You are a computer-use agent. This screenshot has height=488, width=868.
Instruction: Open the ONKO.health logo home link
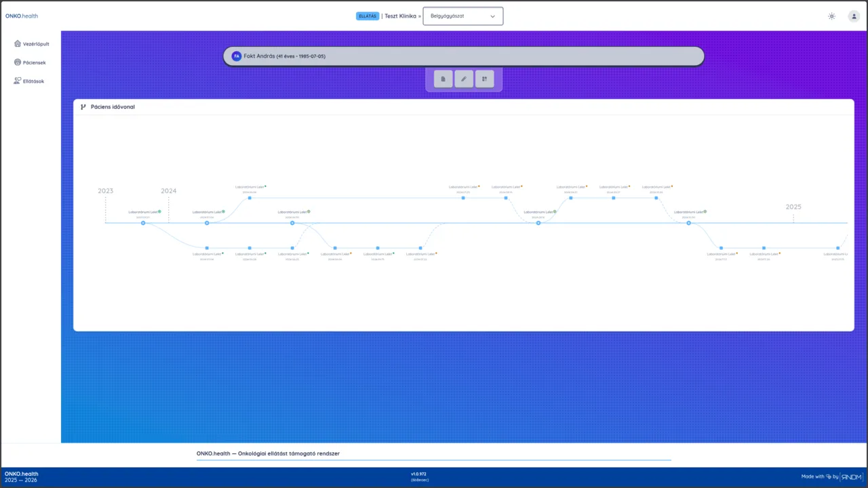point(22,16)
